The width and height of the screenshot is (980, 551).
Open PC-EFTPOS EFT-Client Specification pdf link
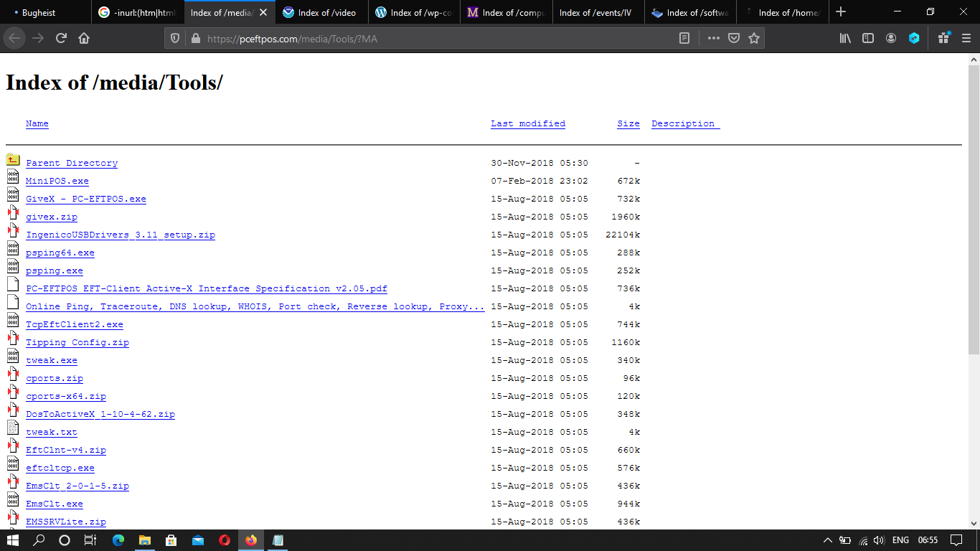207,288
